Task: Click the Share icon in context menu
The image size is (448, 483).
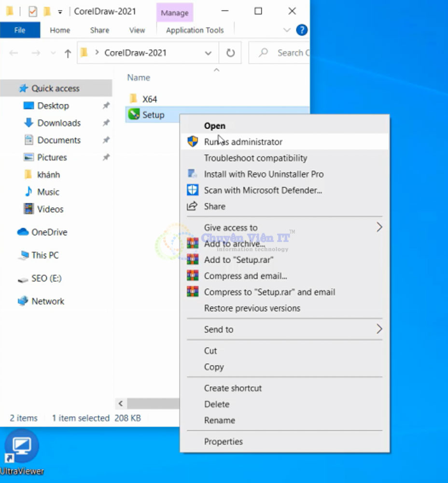Action: pyautogui.click(x=193, y=206)
